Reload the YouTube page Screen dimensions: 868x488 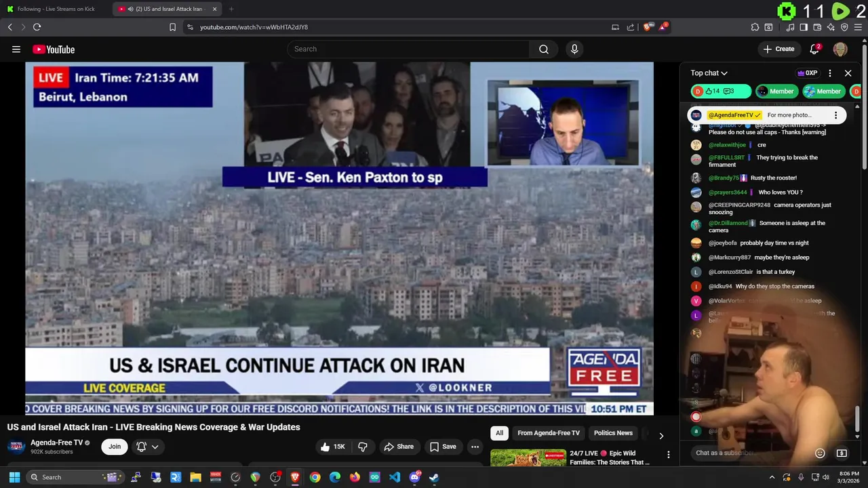[37, 27]
